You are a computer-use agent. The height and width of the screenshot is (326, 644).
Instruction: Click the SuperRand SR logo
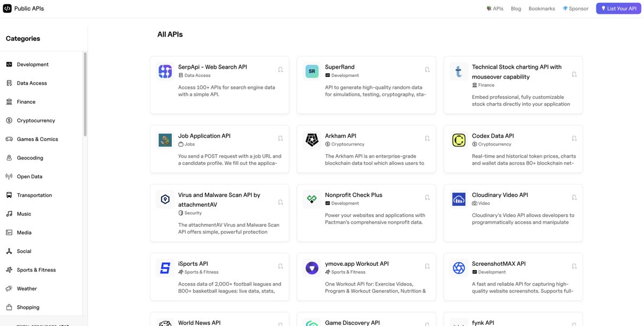pos(312,71)
